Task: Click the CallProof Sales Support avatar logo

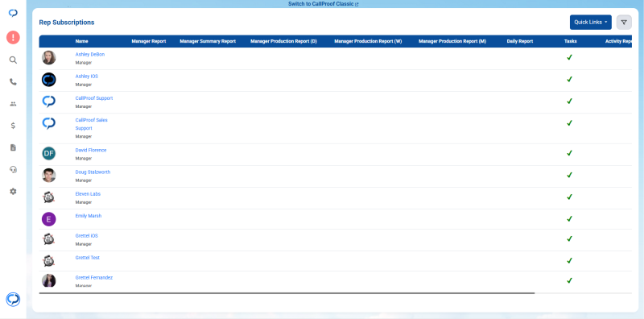Action: pos(49,123)
